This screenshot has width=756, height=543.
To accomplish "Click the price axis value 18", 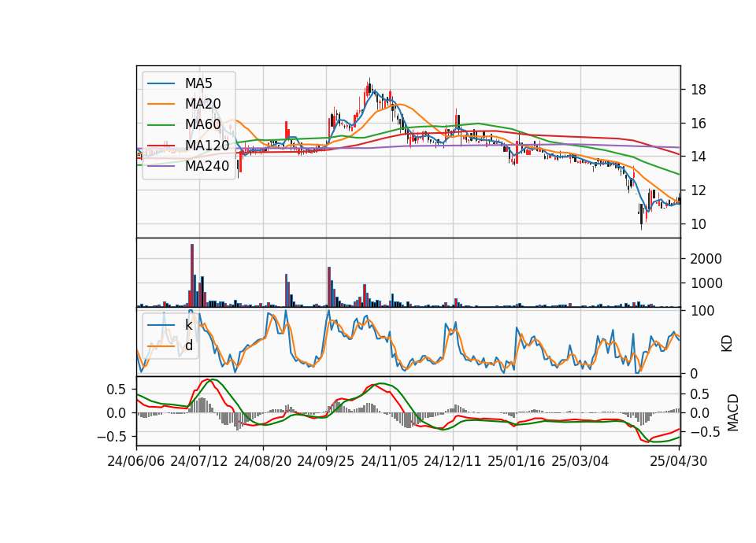I will point(699,90).
